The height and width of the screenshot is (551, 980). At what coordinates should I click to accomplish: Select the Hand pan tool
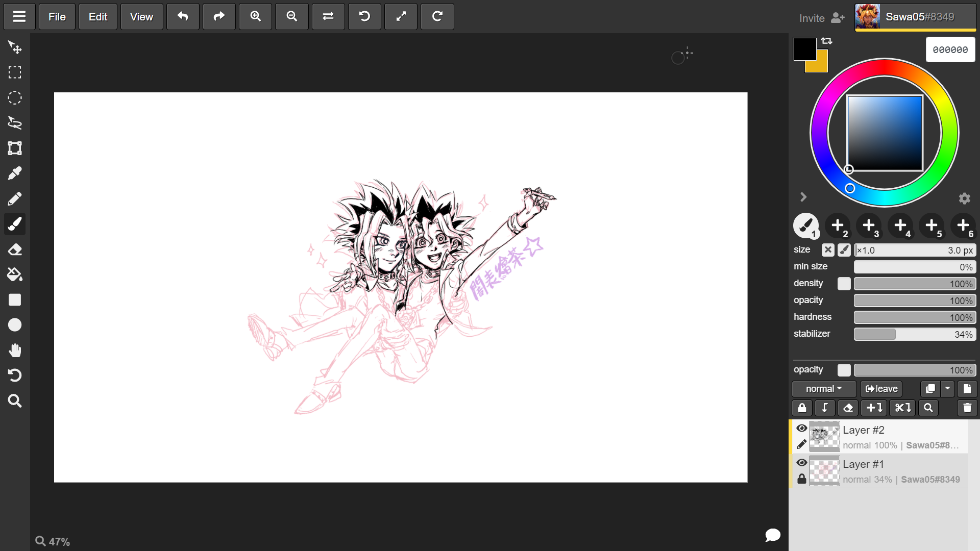coord(15,350)
